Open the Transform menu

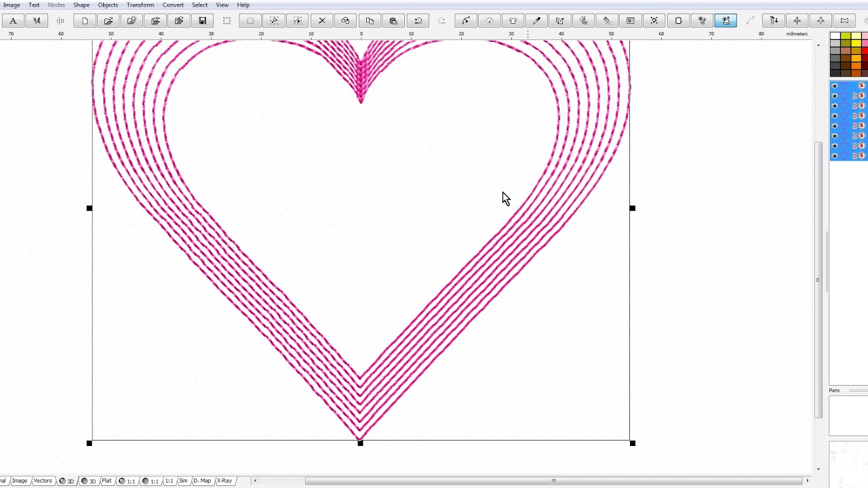(140, 5)
